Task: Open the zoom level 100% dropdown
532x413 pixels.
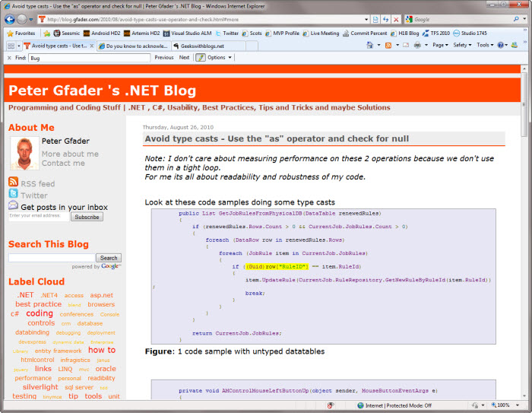Action: 507,405
